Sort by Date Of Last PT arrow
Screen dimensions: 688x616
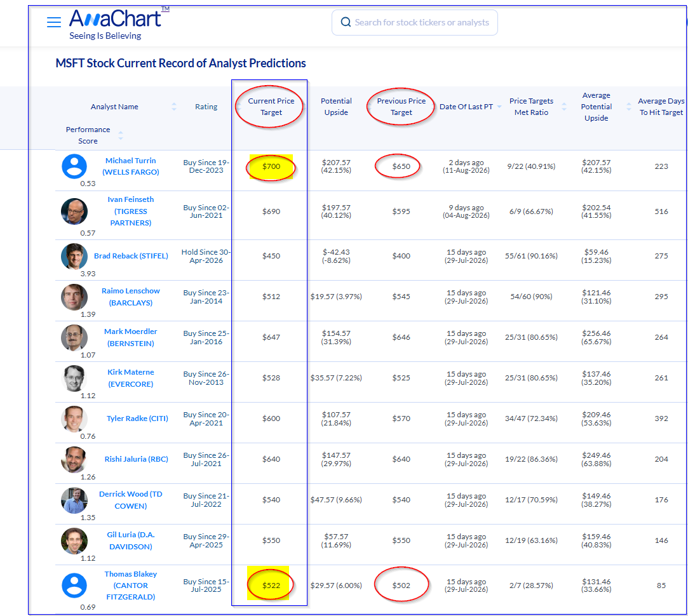pos(499,107)
